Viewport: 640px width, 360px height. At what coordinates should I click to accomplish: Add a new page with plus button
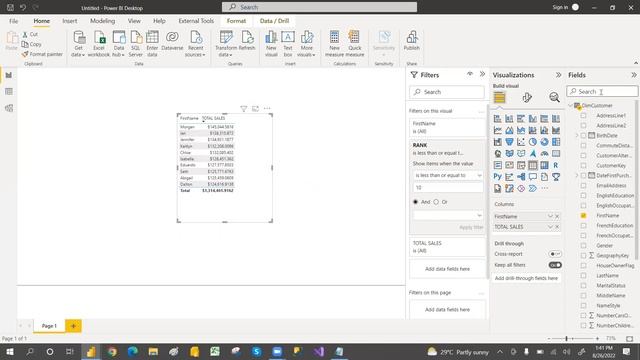pyautogui.click(x=73, y=326)
